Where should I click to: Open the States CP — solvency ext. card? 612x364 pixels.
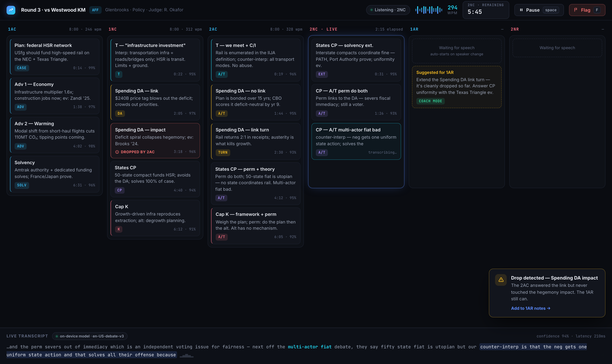356,60
